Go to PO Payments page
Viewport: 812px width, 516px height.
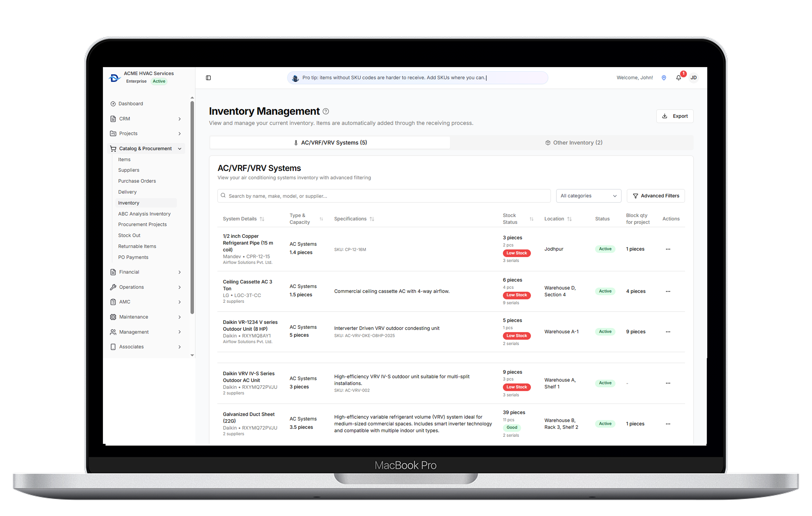tap(133, 257)
